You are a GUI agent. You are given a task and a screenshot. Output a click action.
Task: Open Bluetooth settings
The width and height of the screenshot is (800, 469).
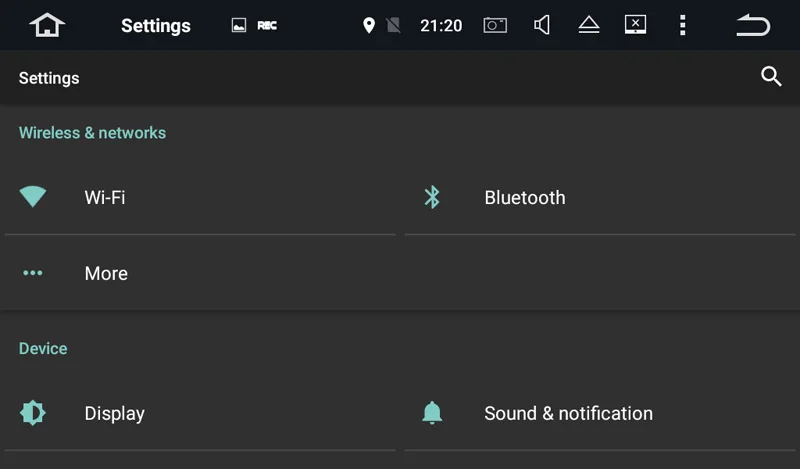[x=600, y=198]
